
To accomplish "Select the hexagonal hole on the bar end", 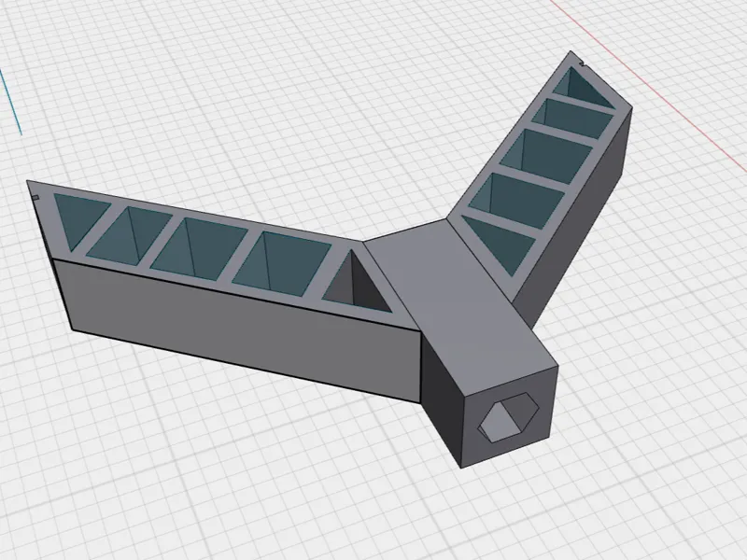I will coord(509,417).
